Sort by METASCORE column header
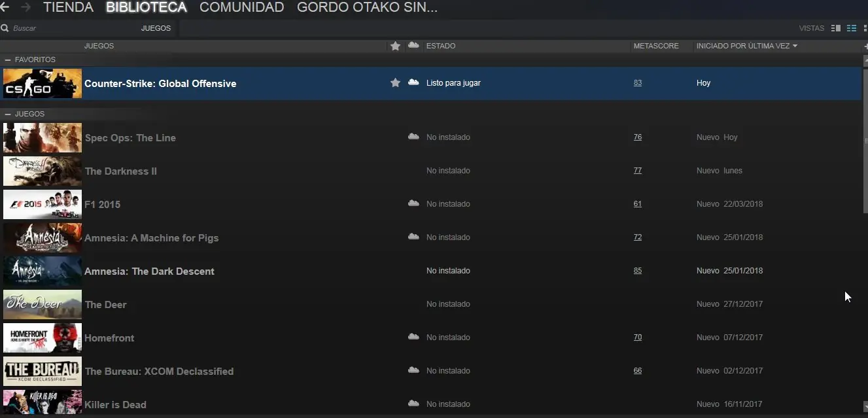868x418 pixels. click(656, 46)
